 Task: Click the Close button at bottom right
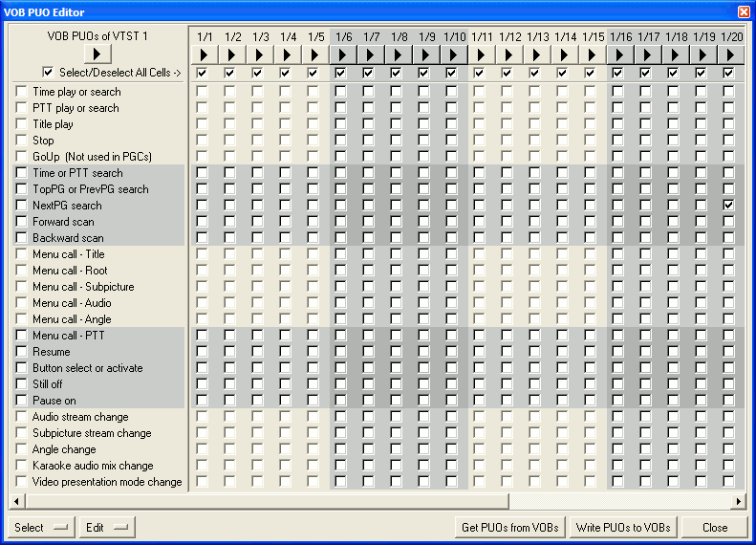coord(715,527)
